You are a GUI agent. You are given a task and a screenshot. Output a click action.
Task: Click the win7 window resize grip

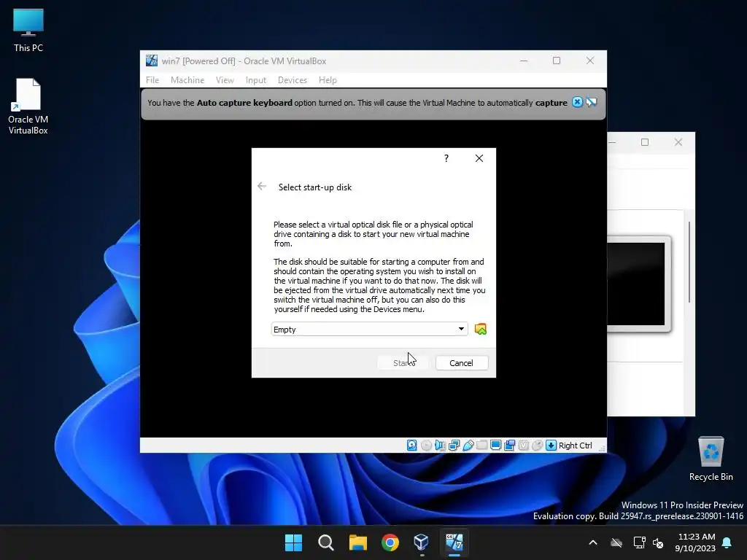[x=602, y=448]
